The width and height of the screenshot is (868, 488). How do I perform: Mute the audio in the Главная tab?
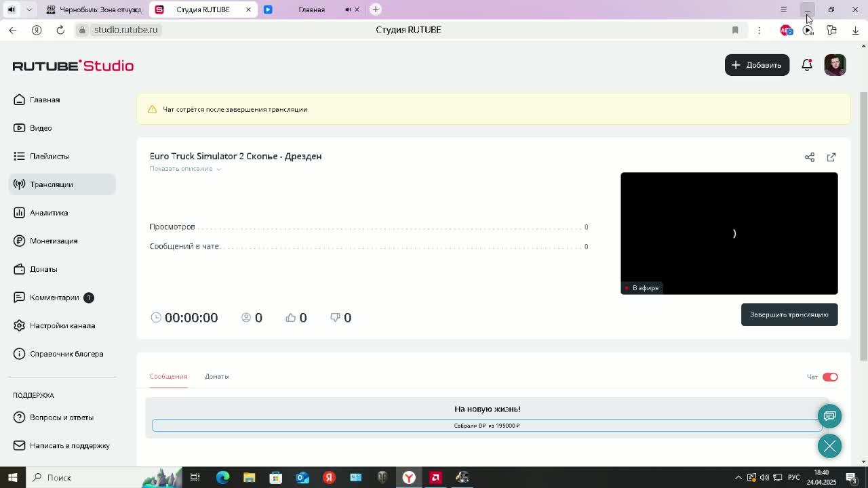click(348, 9)
